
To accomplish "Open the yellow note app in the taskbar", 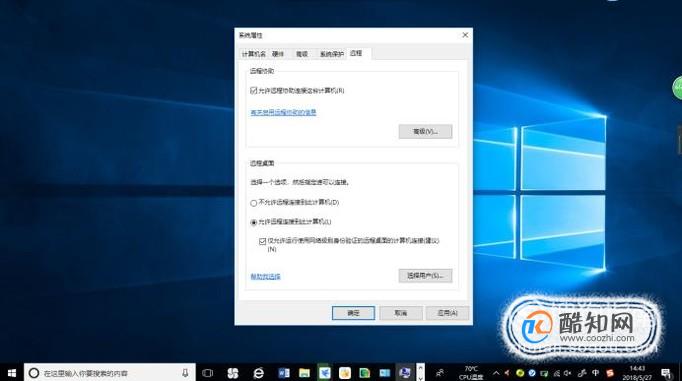I will pos(345,373).
